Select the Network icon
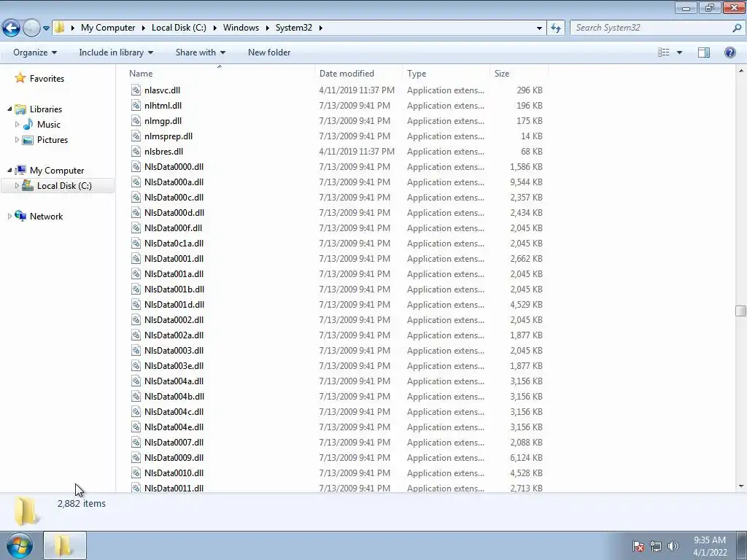This screenshot has height=560, width=747. pos(20,216)
